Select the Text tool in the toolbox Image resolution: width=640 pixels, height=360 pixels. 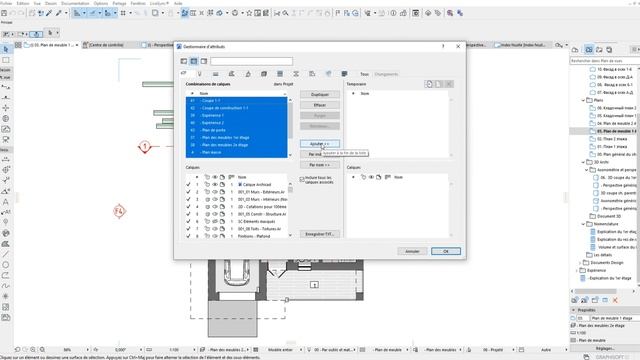[6, 202]
